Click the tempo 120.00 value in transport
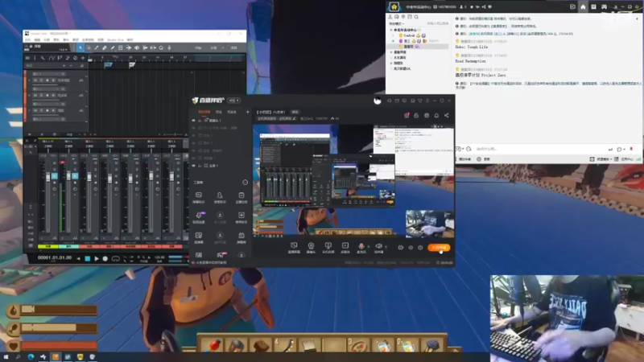Screen dimensions: 644x362 coord(159,257)
